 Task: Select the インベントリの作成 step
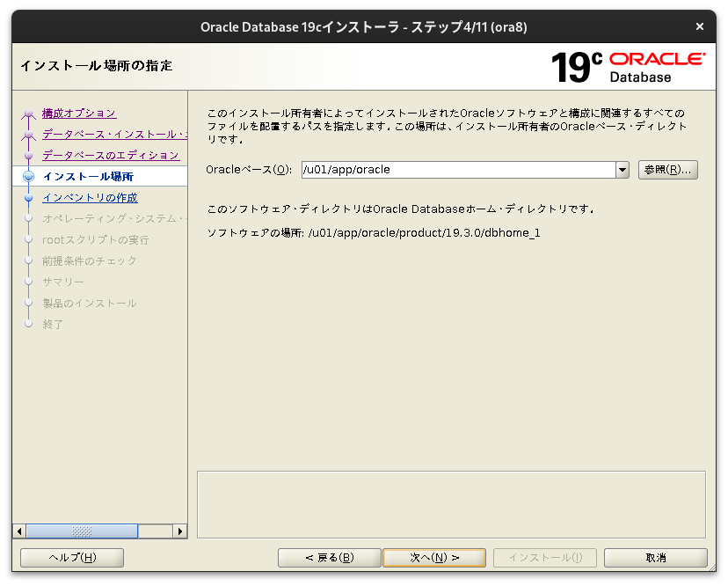point(89,197)
